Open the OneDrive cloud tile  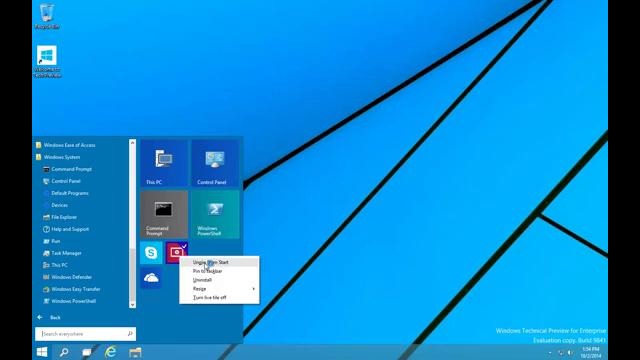point(151,278)
